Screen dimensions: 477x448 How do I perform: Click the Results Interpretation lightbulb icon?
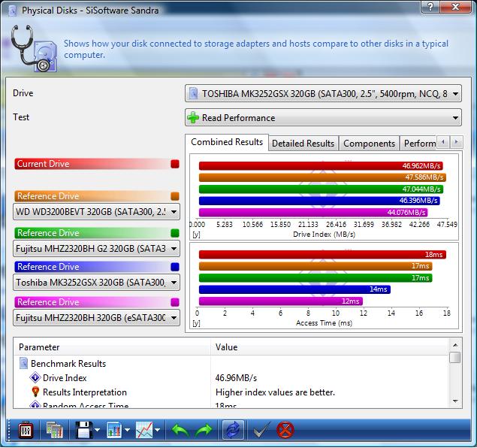coord(35,392)
